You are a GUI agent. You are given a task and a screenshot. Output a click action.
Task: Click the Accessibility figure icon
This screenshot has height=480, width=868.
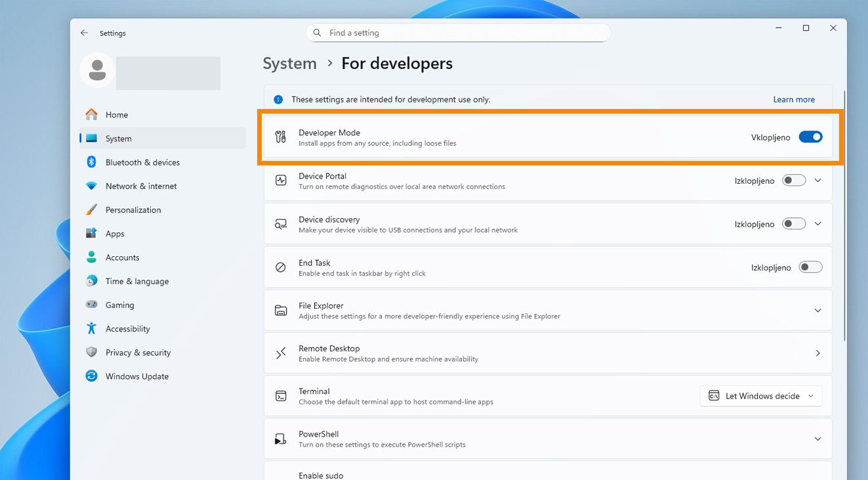click(92, 329)
